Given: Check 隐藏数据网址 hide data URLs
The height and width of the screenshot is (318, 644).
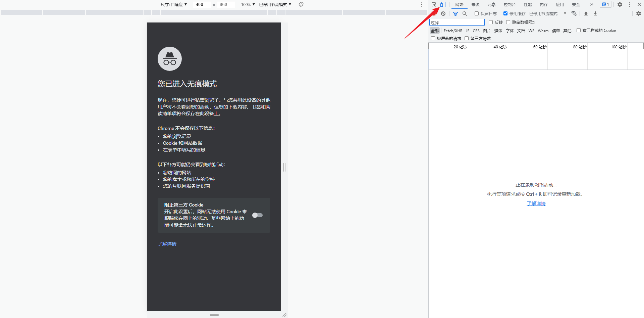Looking at the screenshot, I should click(x=508, y=22).
